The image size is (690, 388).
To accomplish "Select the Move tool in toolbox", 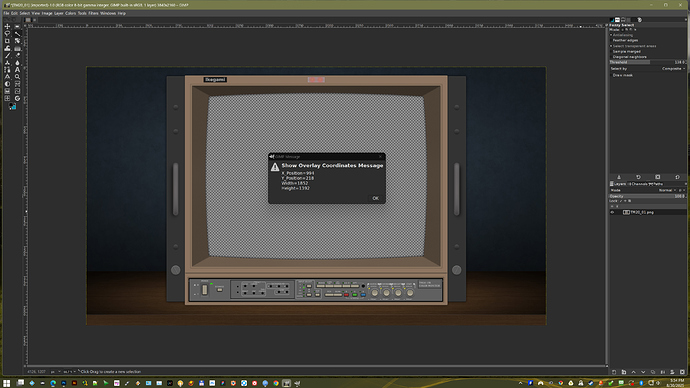I will (x=7, y=26).
